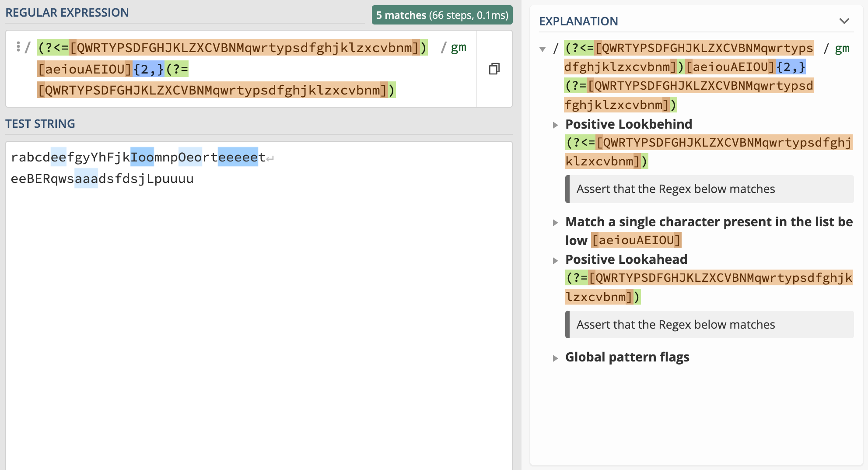This screenshot has width=868, height=470.
Task: Collapse the Explanation panel using its chevron
Action: (x=844, y=20)
